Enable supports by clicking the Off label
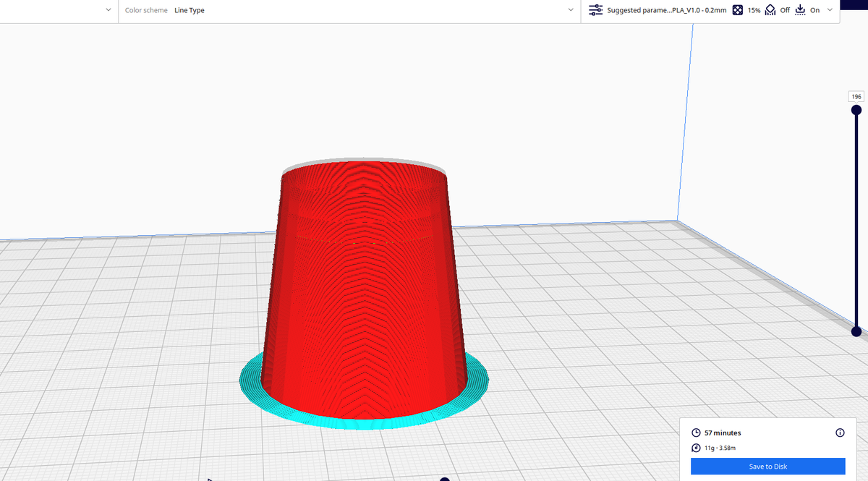Screen dimensions: 868x481 pos(786,10)
